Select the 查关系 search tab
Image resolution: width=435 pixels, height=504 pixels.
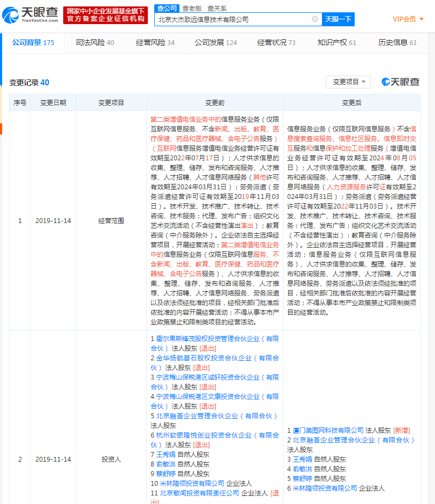[x=217, y=9]
